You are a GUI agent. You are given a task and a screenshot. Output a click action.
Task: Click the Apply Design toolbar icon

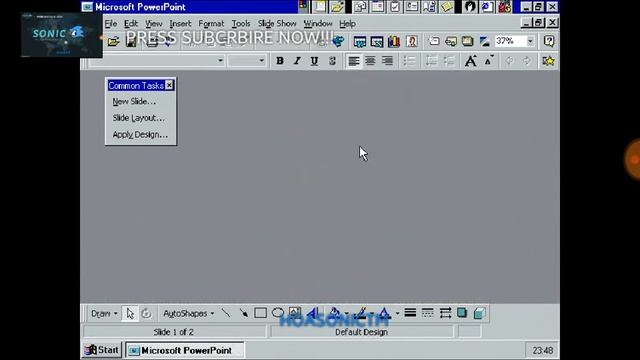(467, 41)
